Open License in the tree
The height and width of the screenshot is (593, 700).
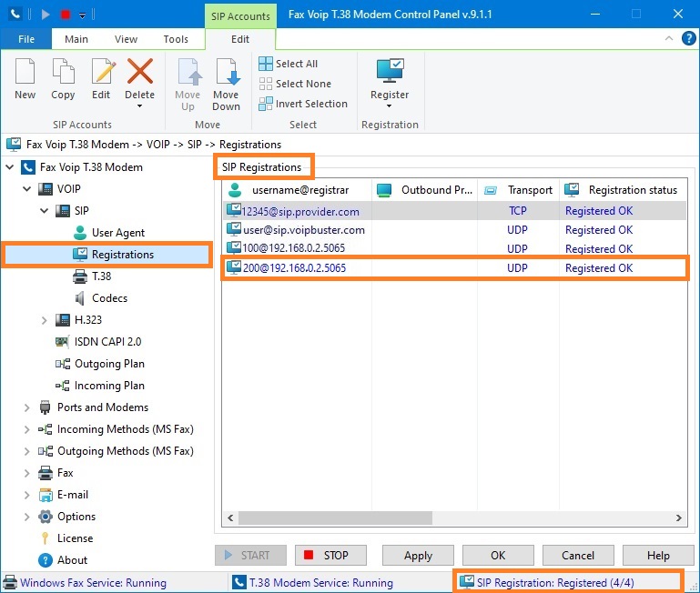pos(66,538)
